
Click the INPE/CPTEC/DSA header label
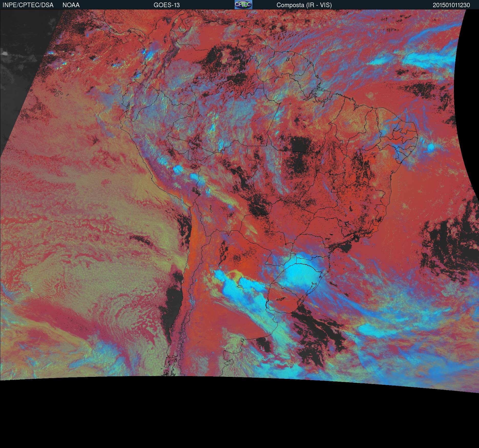pyautogui.click(x=28, y=5)
